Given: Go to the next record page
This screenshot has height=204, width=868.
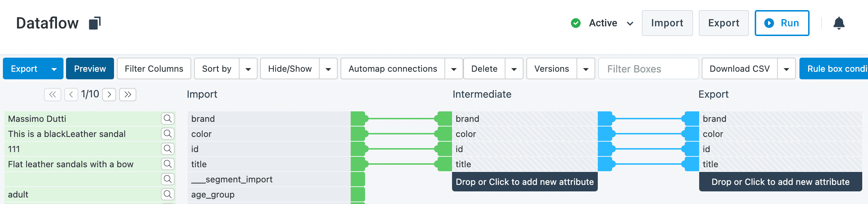Looking at the screenshot, I should point(109,94).
